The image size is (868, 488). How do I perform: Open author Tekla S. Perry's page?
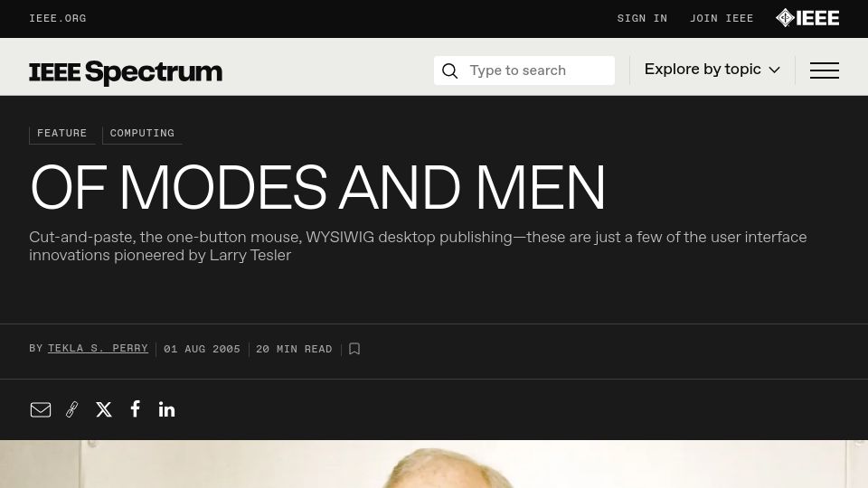(x=98, y=349)
